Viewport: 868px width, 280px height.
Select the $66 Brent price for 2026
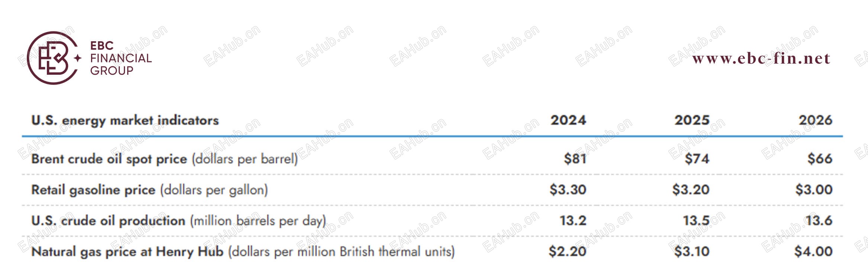point(820,159)
